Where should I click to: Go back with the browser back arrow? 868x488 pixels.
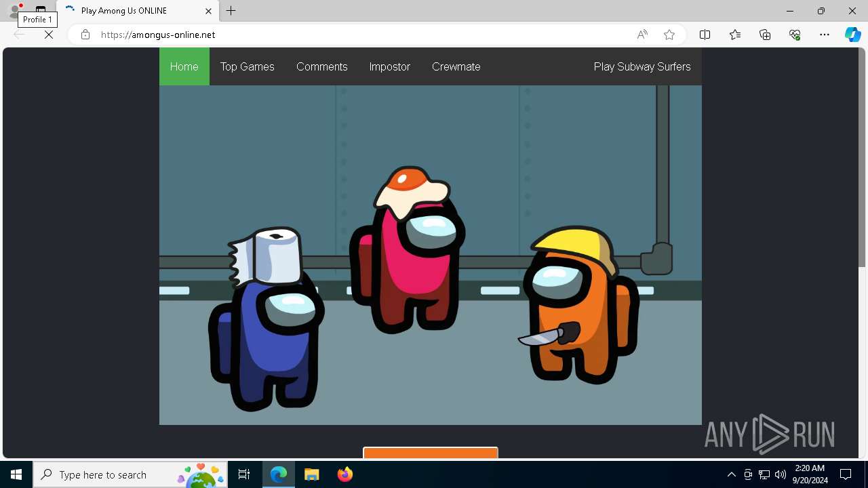pyautogui.click(x=19, y=35)
